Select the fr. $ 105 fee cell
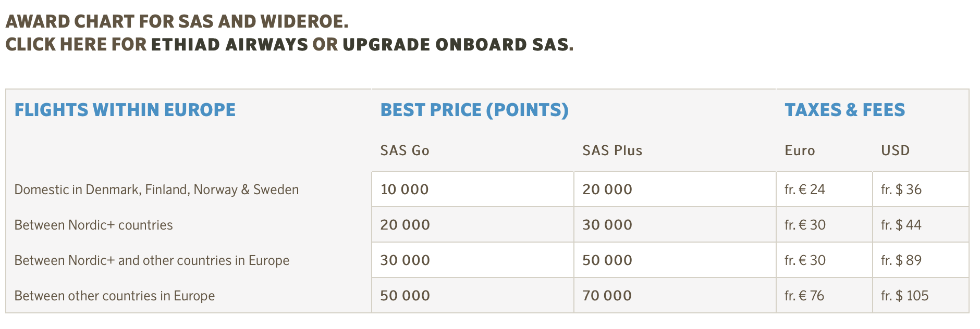This screenshot has height=329, width=980. [904, 296]
